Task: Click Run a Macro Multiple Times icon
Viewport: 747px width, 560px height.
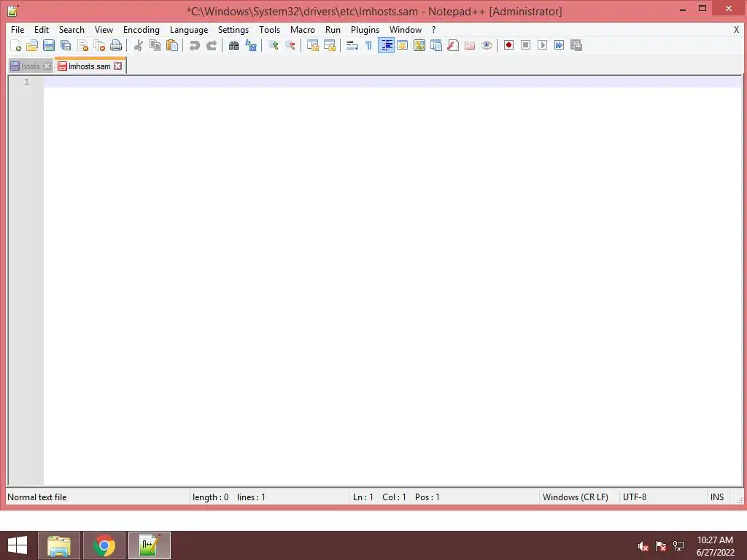Action: tap(559, 45)
